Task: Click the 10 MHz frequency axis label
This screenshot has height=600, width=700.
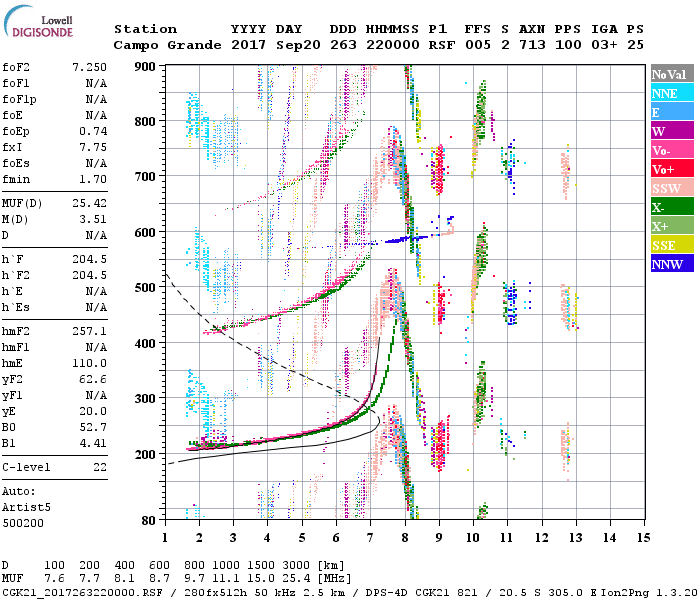Action: 473,538
